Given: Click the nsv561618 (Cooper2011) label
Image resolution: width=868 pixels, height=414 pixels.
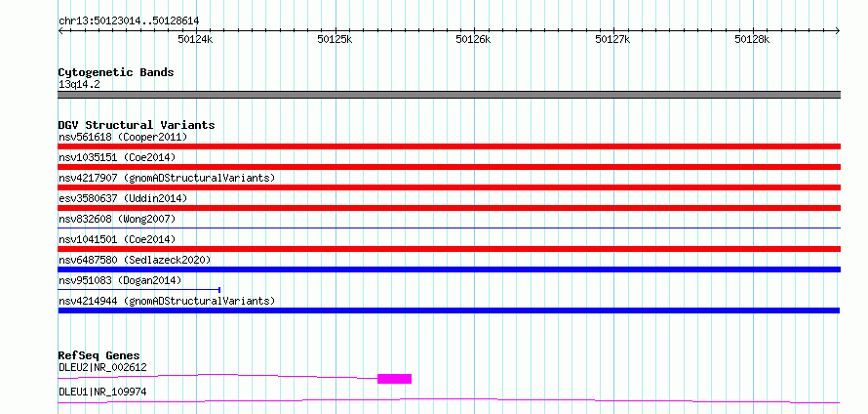Looking at the screenshot, I should tap(123, 137).
